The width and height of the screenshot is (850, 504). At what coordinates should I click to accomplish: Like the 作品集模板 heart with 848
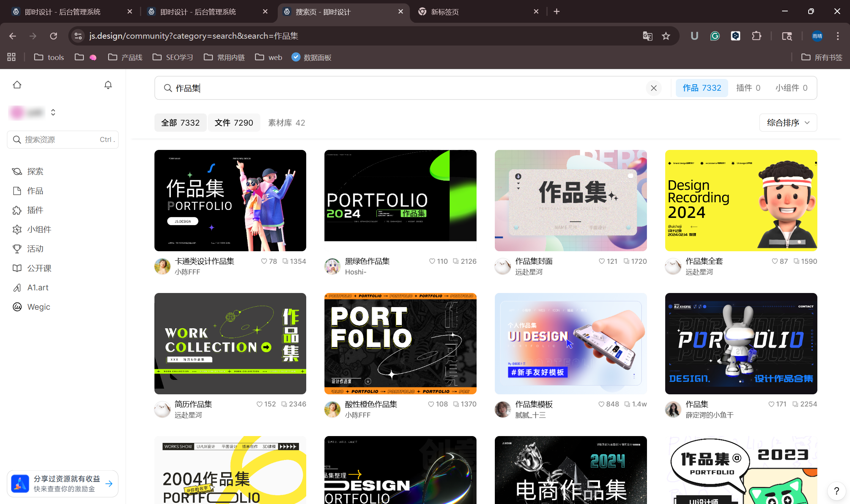tap(601, 404)
